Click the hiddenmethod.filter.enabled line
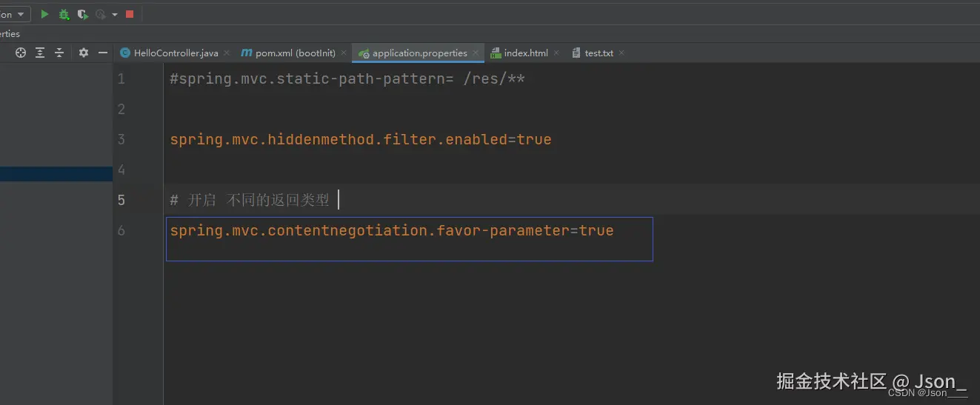The width and height of the screenshot is (980, 405). point(361,139)
